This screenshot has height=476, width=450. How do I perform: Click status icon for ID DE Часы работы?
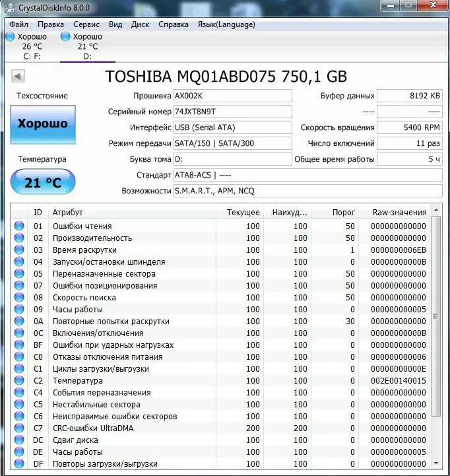click(19, 452)
